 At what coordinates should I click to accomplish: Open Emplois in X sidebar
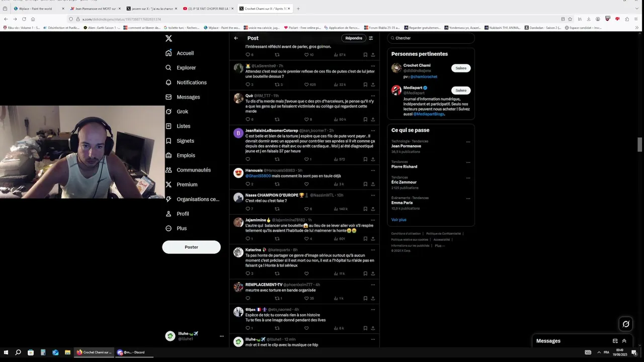coord(180,155)
